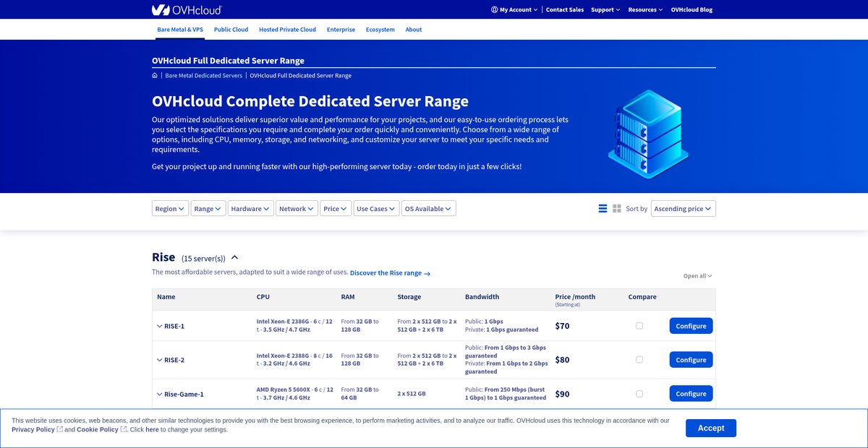Expand the Resources menu

pyautogui.click(x=646, y=9)
